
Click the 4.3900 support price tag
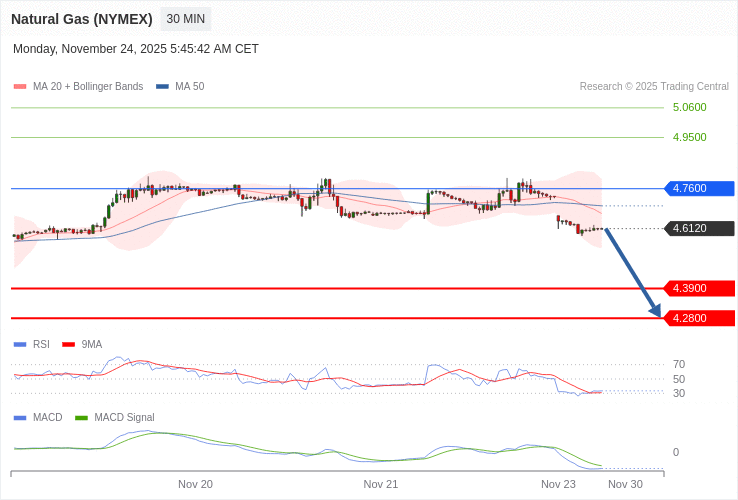click(699, 288)
